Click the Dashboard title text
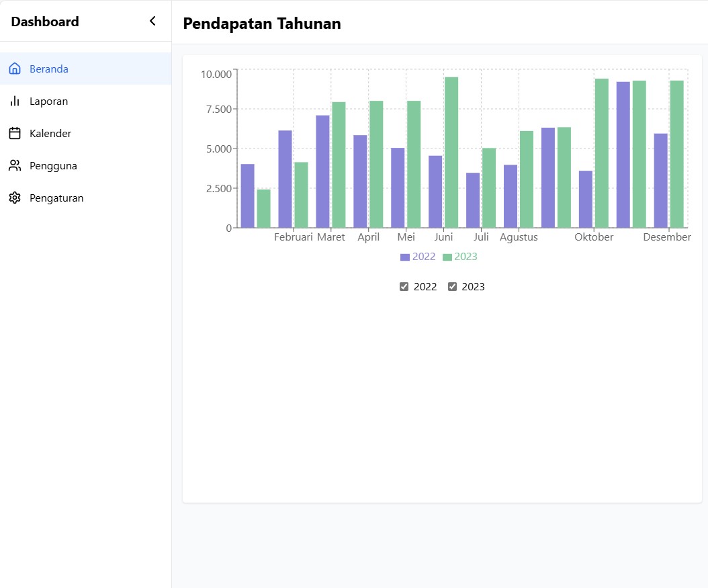Viewport: 708px width, 588px height. click(x=44, y=21)
